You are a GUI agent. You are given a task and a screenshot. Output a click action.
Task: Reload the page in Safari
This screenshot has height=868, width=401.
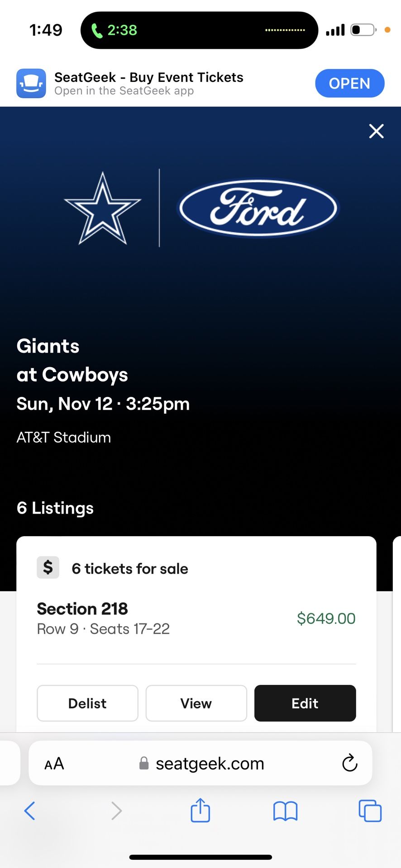coord(349,764)
